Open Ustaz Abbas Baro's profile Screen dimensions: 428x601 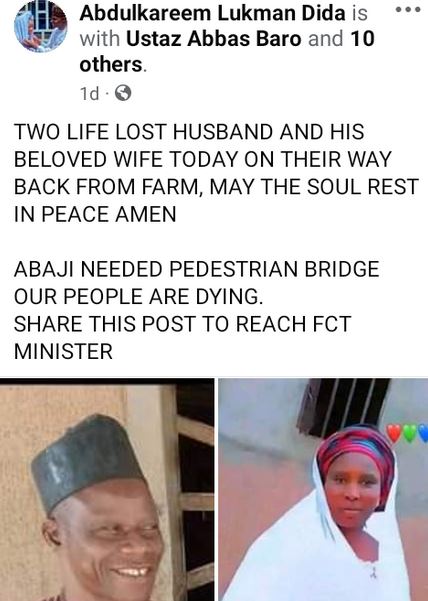pos(213,39)
